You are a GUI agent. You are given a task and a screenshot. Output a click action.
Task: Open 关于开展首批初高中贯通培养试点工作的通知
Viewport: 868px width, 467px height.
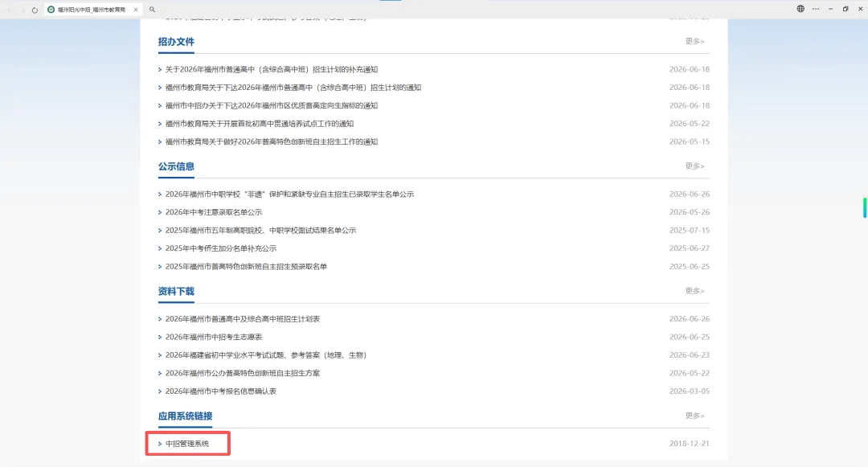pyautogui.click(x=259, y=124)
